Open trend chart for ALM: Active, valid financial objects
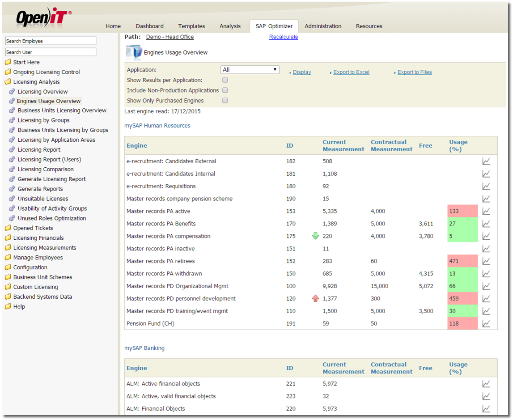 486,396
